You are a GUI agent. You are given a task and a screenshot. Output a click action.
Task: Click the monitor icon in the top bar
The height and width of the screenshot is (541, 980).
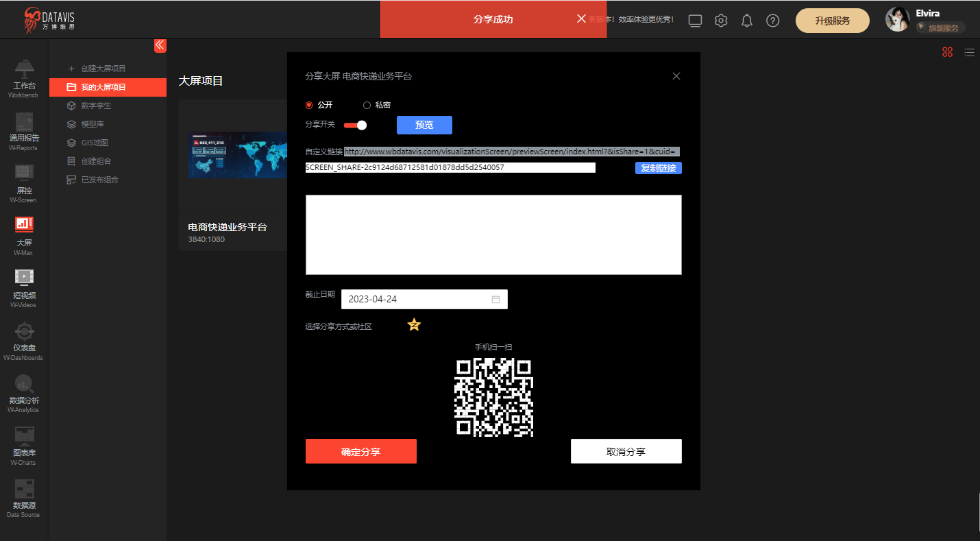[x=695, y=21]
